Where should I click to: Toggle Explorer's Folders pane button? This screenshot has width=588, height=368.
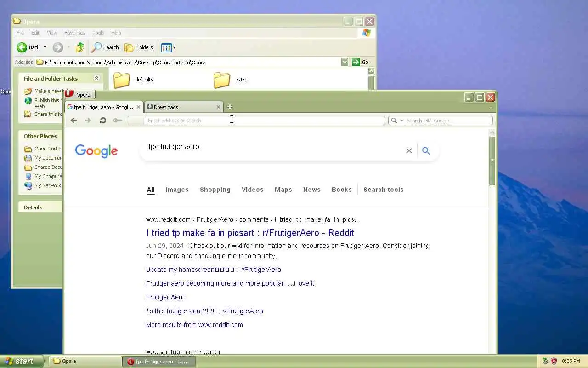click(x=139, y=47)
